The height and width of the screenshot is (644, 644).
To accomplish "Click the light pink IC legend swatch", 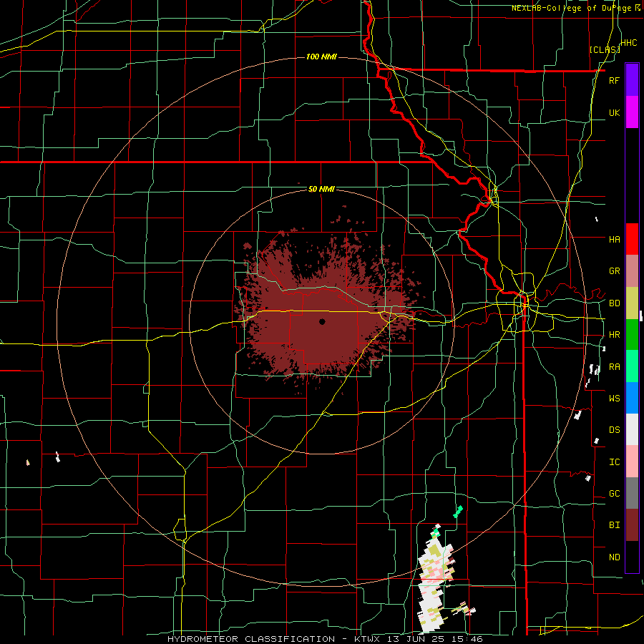I will click(x=632, y=462).
